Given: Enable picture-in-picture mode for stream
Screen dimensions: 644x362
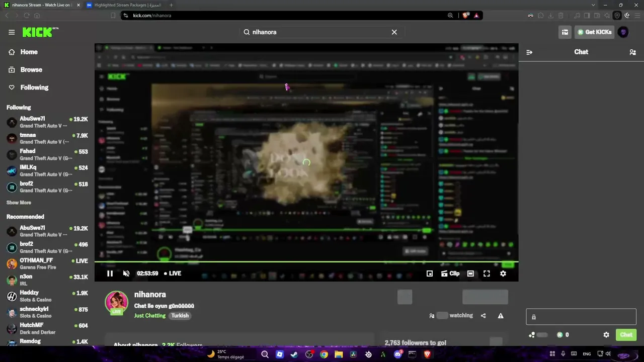Looking at the screenshot, I should (x=430, y=274).
